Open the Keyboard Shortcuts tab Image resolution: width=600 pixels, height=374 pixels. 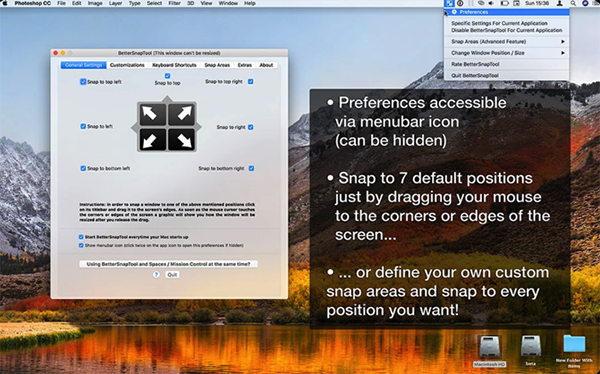(174, 65)
